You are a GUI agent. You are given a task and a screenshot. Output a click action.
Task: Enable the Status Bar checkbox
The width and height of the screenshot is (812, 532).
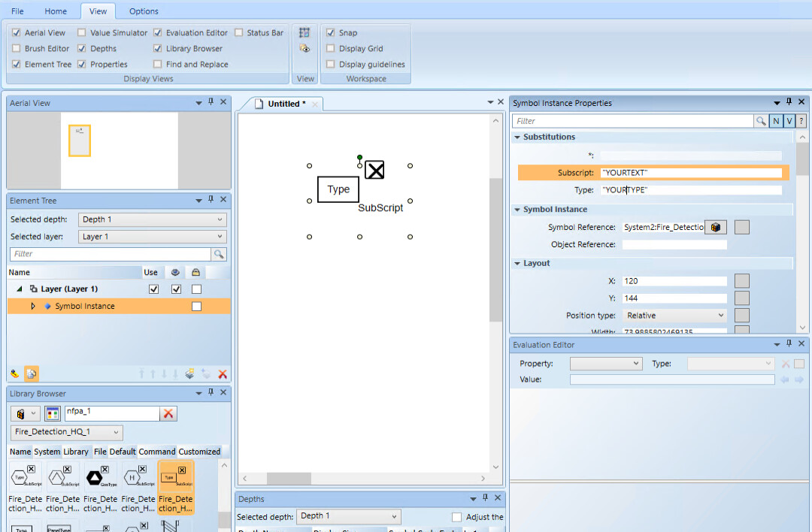[239, 33]
